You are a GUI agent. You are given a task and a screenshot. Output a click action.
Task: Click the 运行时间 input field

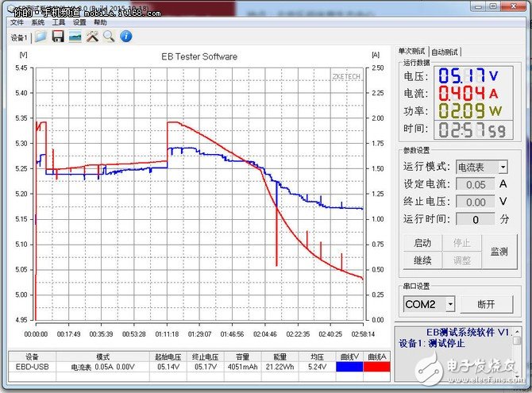pyautogui.click(x=476, y=219)
